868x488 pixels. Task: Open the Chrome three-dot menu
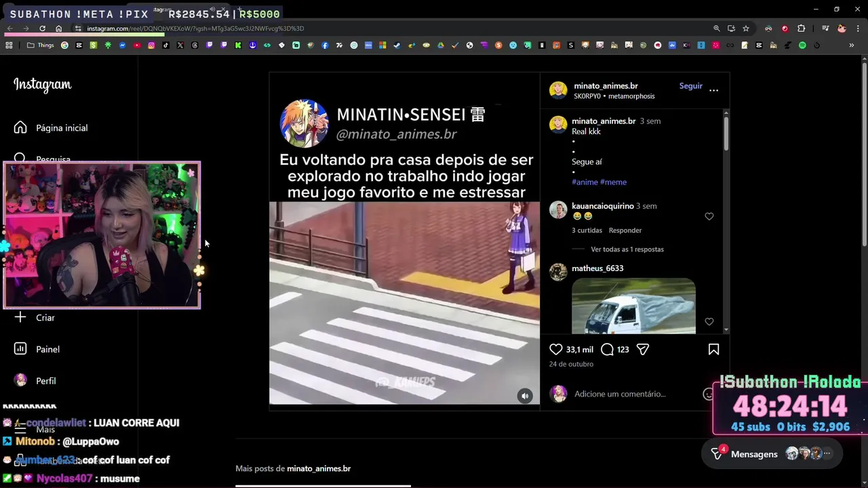click(856, 28)
